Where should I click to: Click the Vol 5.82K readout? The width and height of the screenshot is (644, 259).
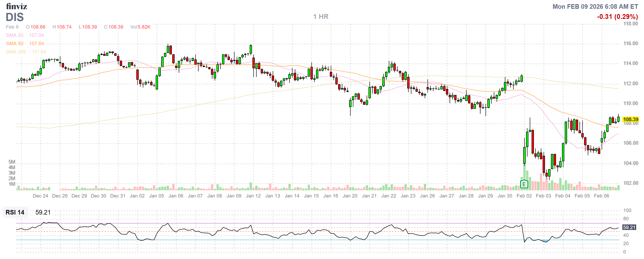(x=140, y=27)
